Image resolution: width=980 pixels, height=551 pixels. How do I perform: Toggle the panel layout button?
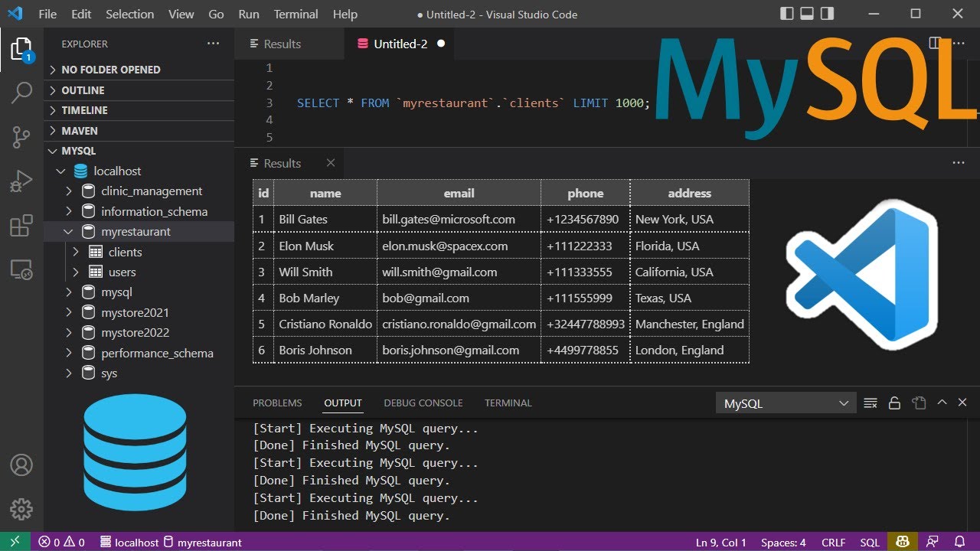tap(807, 14)
